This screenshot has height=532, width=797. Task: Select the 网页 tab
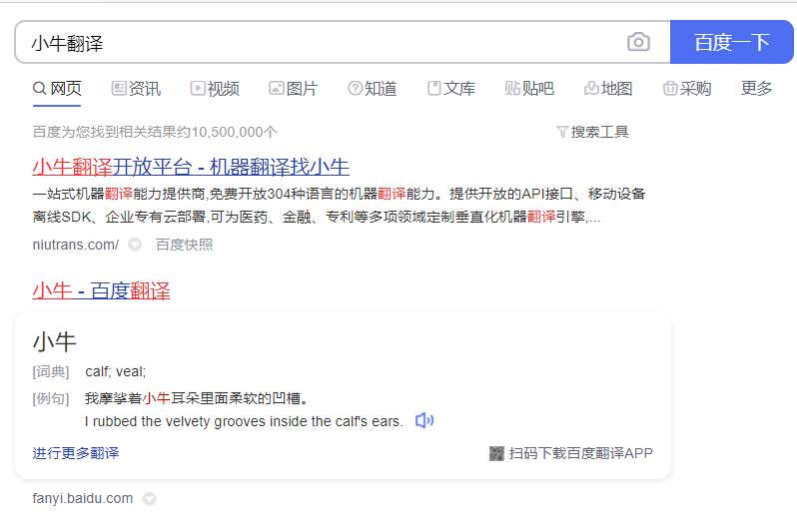pos(57,89)
